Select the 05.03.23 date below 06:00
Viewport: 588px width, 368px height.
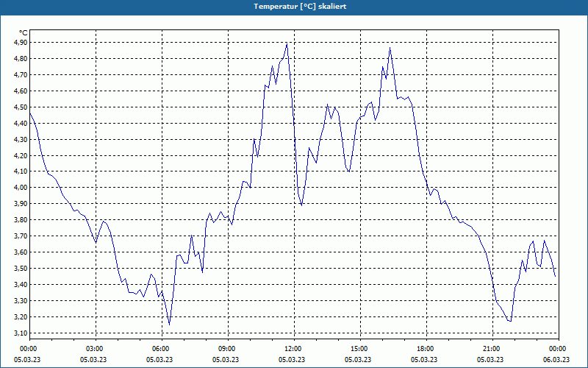point(159,359)
